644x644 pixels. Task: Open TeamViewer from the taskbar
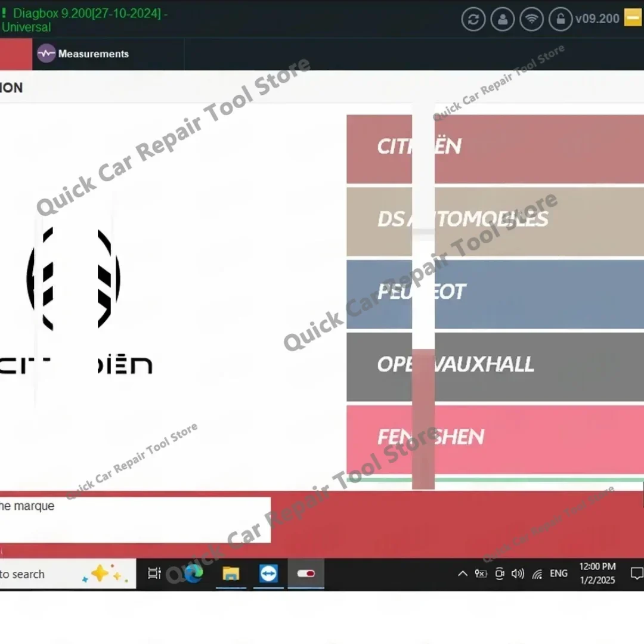268,574
